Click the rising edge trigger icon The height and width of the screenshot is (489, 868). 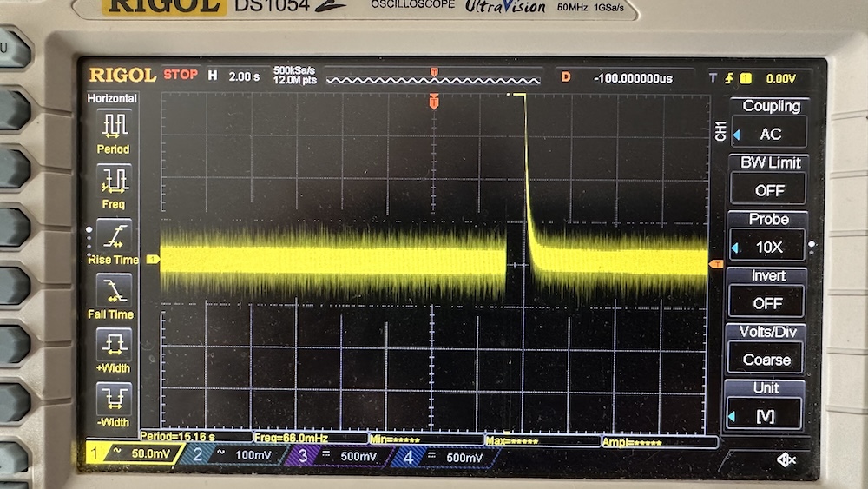729,78
